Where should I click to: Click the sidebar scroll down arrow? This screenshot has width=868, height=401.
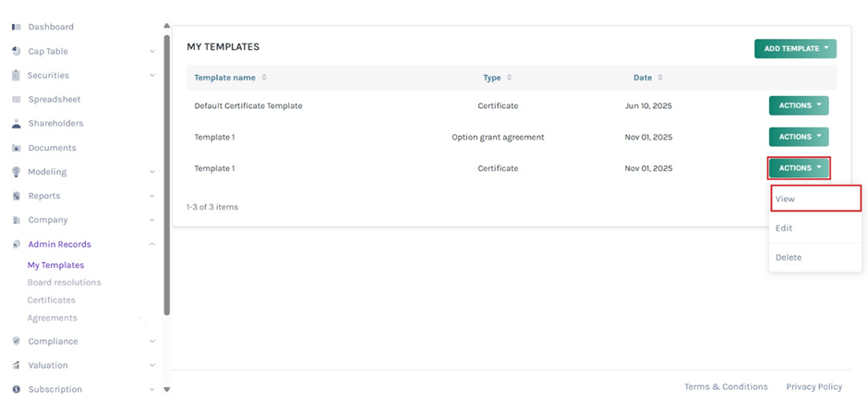pyautogui.click(x=166, y=390)
